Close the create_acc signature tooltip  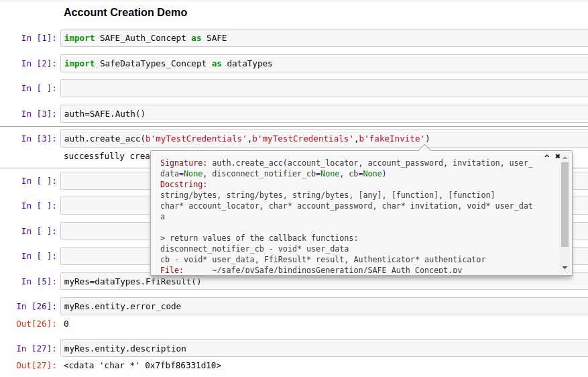558,156
